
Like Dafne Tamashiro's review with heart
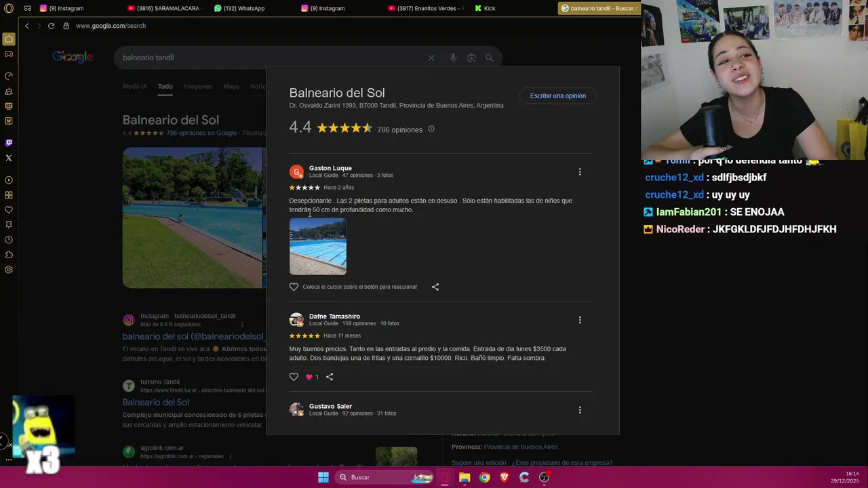(x=294, y=377)
